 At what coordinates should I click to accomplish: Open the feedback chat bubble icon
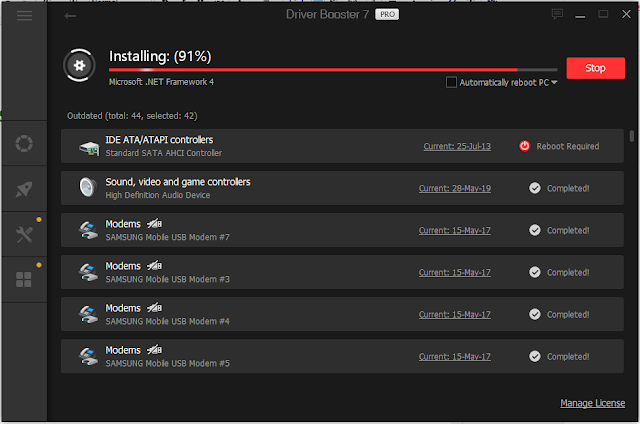(557, 15)
